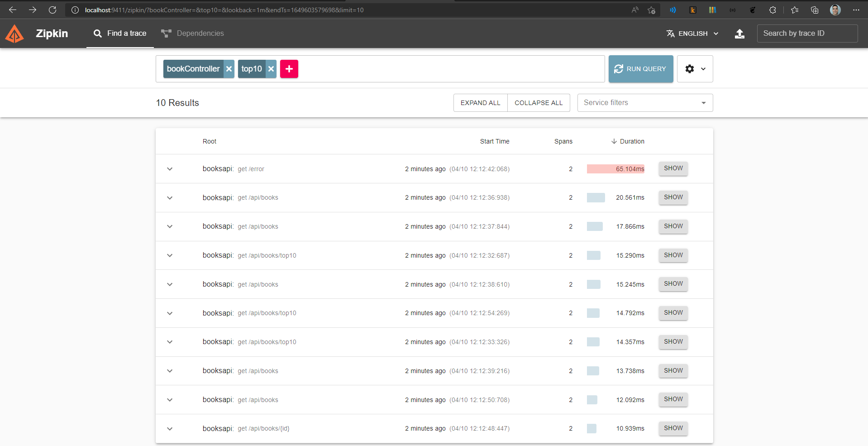
Task: Show the 15.245ms trace
Action: [x=673, y=284]
